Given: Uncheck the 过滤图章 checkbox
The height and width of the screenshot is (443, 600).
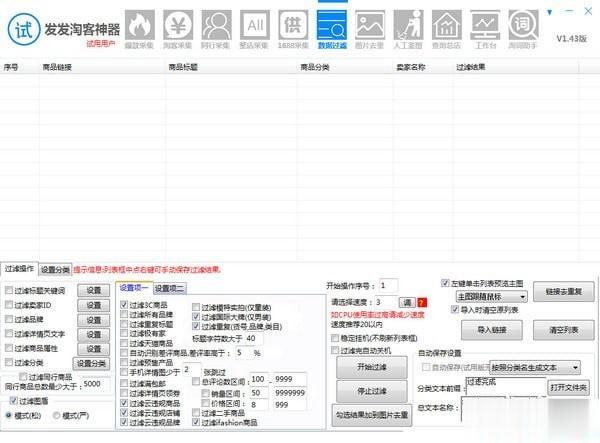Looking at the screenshot, I should point(14,401).
